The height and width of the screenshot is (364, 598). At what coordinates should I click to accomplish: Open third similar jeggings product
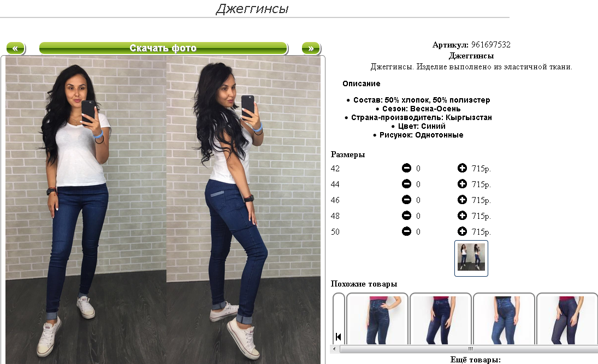504,319
